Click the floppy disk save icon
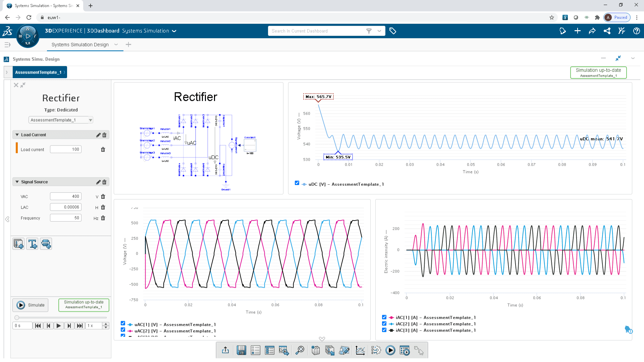Screen dimensions: 644x362 click(241, 350)
